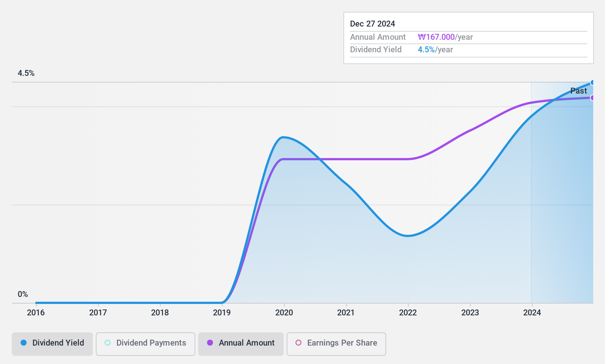Image resolution: width=605 pixels, height=364 pixels.
Task: Toggle the Dividend Yield series
Action: point(52,344)
